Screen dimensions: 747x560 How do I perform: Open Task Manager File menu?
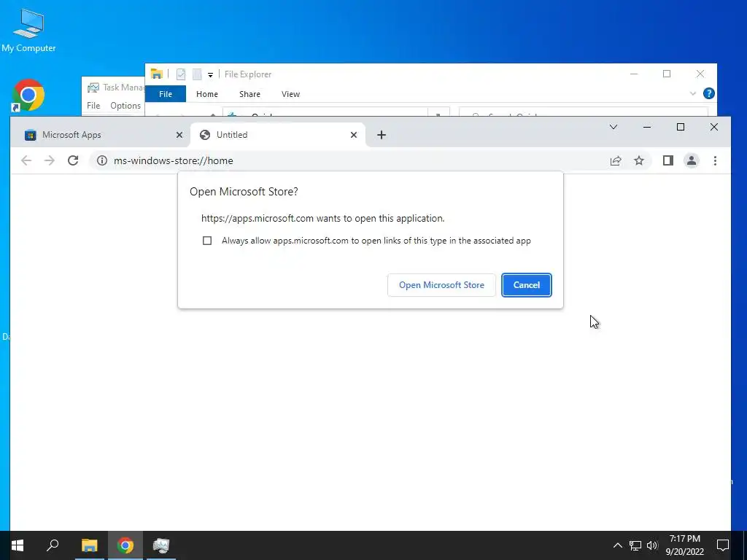pos(93,105)
